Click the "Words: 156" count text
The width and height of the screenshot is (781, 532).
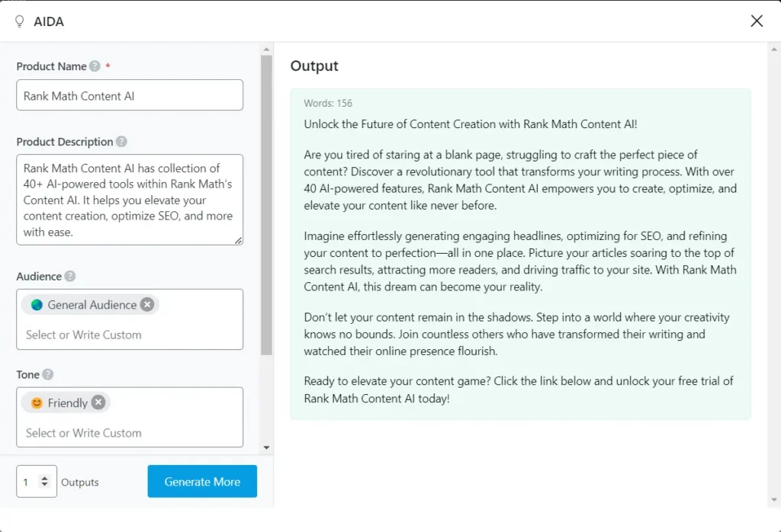pyautogui.click(x=328, y=103)
